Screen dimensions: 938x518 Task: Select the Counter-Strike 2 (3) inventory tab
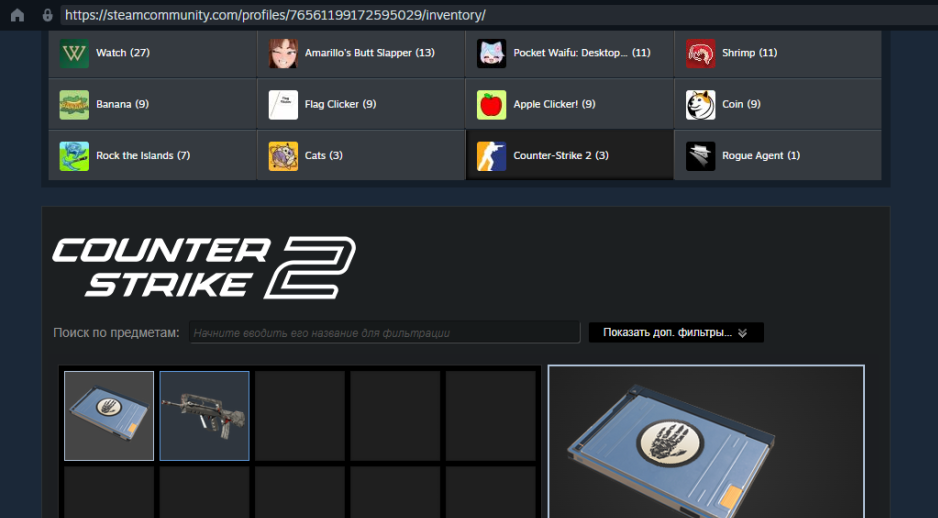tap(570, 156)
